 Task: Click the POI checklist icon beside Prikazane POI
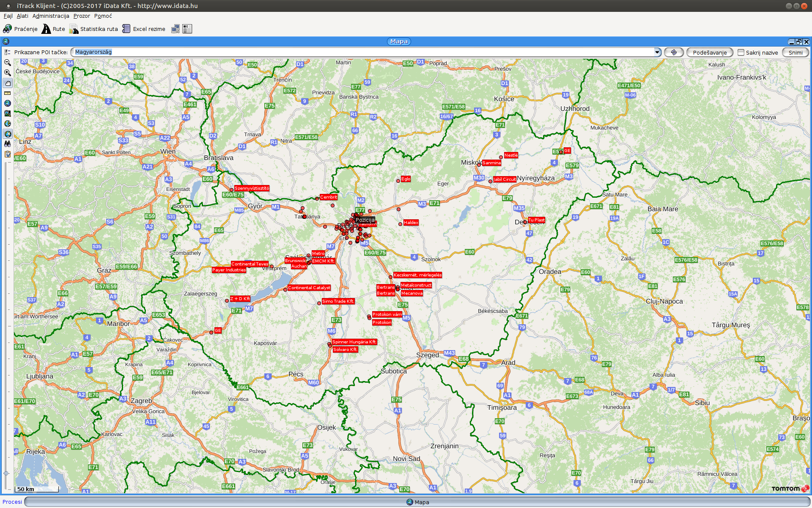7,52
